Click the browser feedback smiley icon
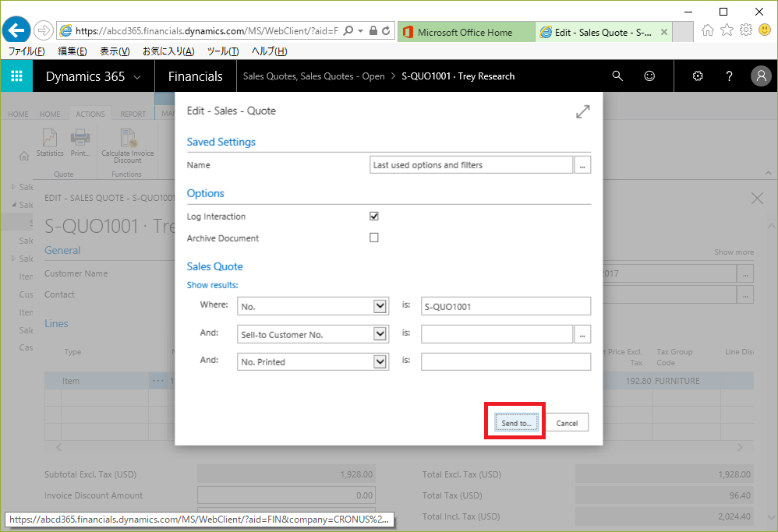Screen dimensions: 778x532 coord(765,30)
